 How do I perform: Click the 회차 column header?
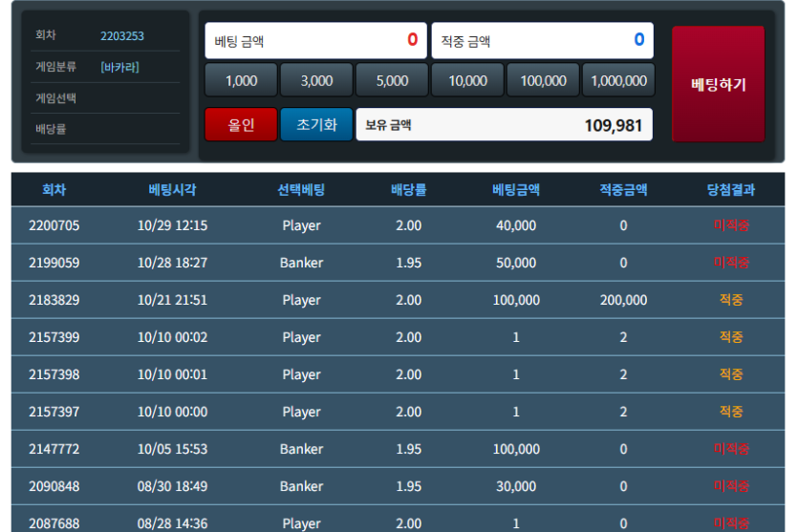pyautogui.click(x=54, y=190)
